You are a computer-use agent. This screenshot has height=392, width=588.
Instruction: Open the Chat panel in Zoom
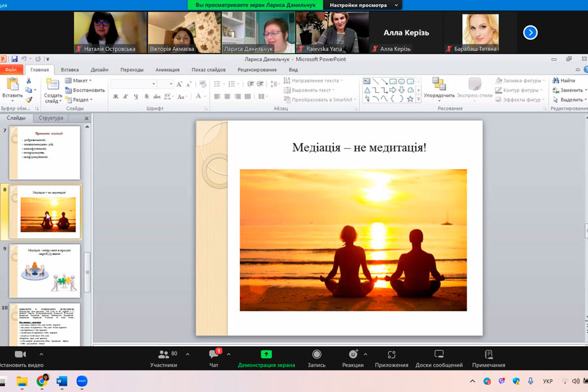[x=213, y=355]
